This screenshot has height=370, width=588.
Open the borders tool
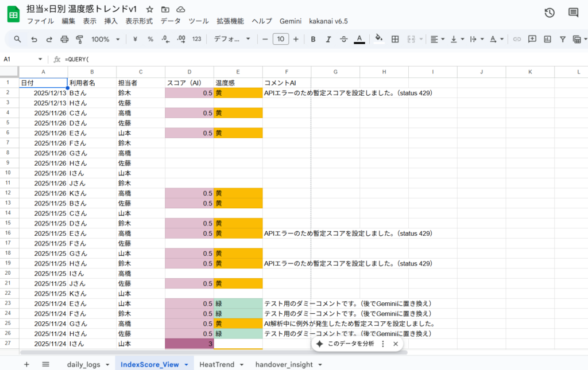coord(395,39)
